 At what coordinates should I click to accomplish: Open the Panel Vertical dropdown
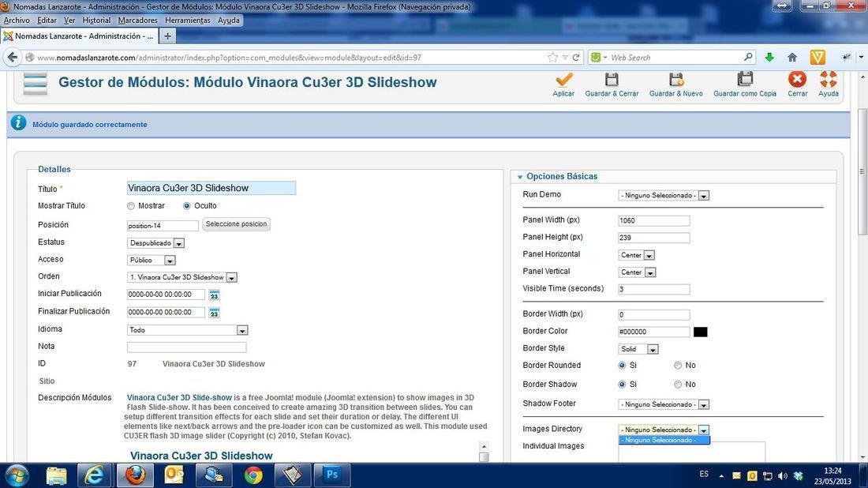click(637, 272)
